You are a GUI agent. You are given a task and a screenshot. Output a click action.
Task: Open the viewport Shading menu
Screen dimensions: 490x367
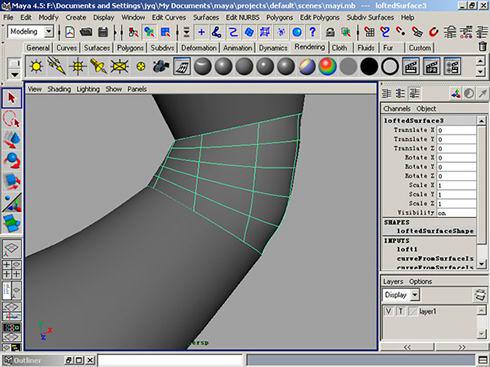[x=59, y=89]
